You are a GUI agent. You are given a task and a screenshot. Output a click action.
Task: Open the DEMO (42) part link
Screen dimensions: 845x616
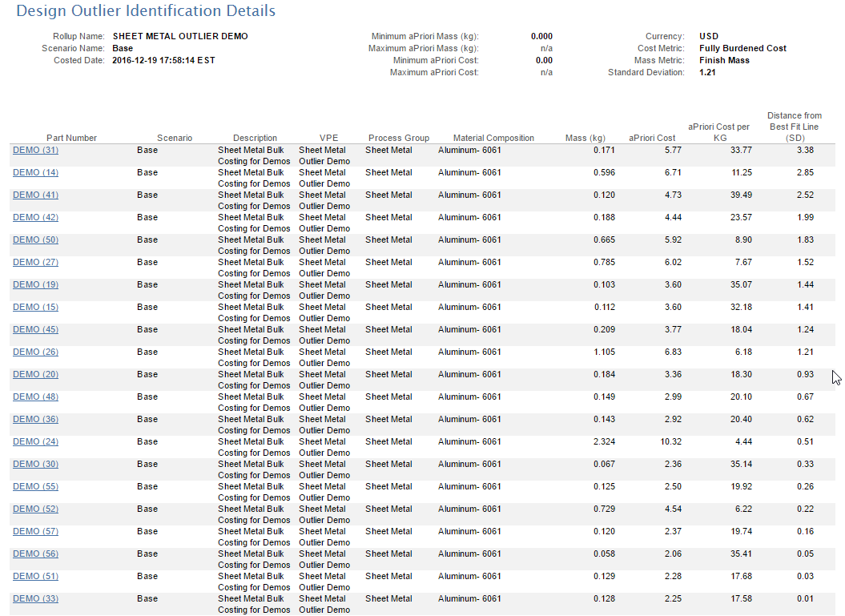[35, 217]
